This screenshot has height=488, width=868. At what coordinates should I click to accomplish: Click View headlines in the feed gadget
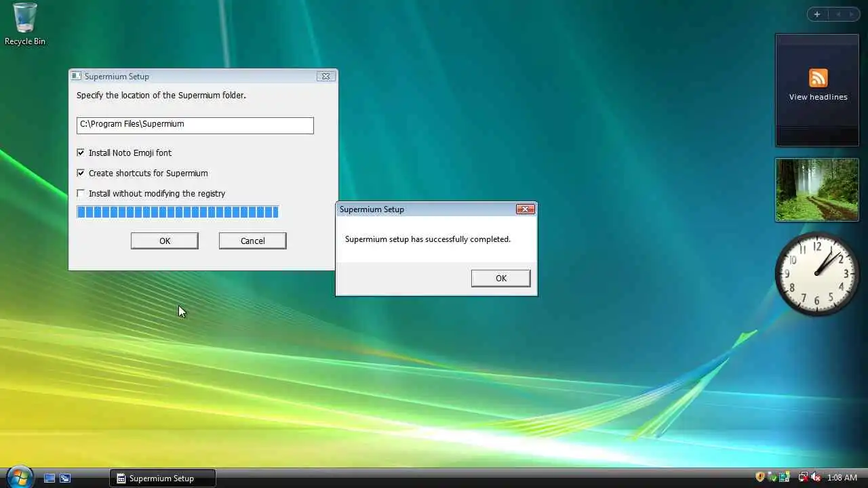coord(818,97)
